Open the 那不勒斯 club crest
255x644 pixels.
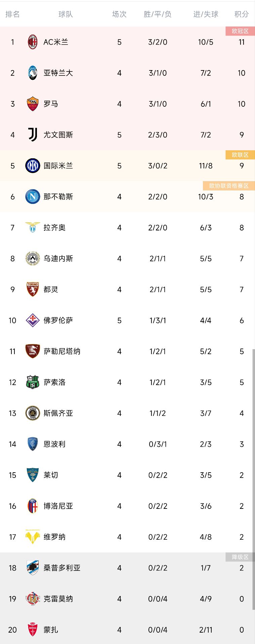coord(33,197)
